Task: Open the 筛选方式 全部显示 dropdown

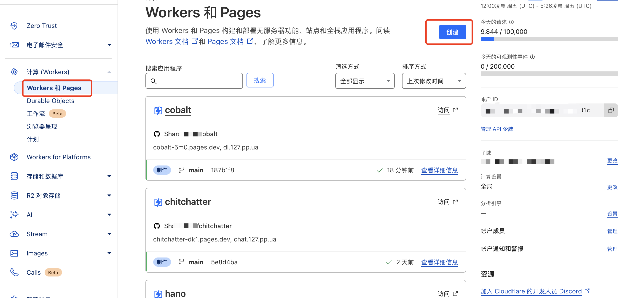Action: [x=365, y=81]
